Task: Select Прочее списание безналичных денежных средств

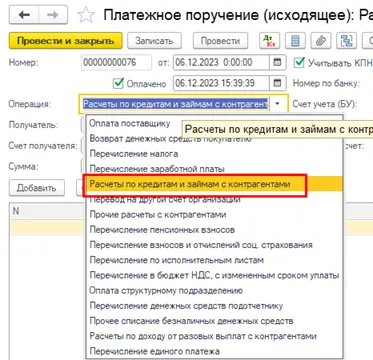Action: (x=215, y=321)
